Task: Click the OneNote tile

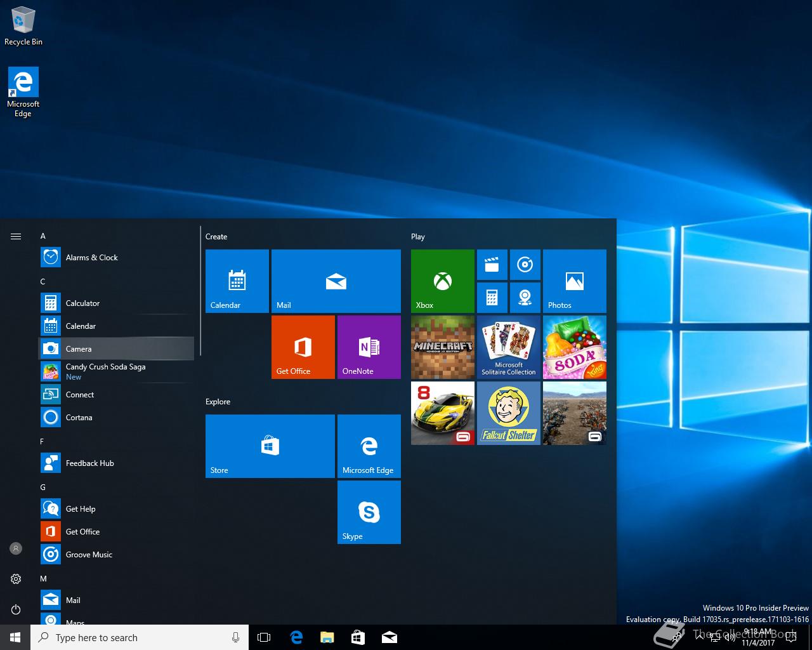Action: coord(369,347)
